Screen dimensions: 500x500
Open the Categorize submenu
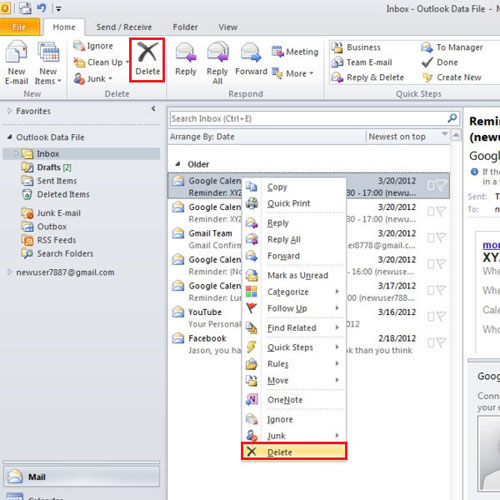[x=294, y=292]
